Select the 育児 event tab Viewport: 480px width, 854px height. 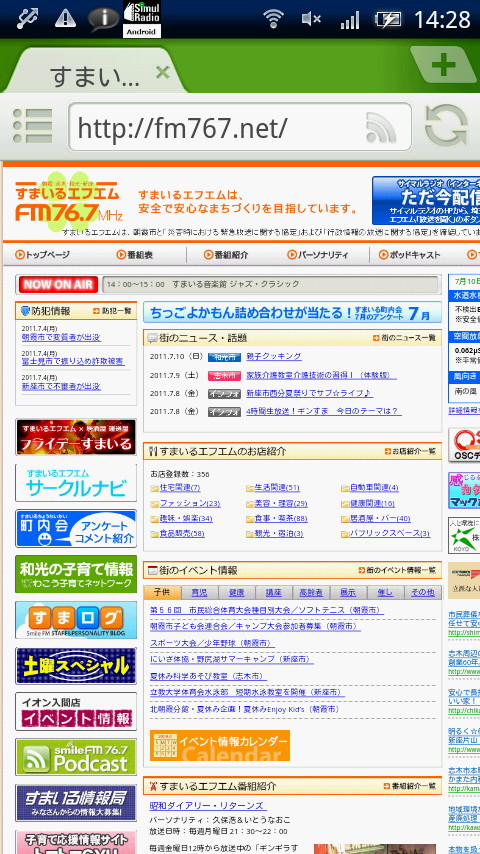pos(199,592)
